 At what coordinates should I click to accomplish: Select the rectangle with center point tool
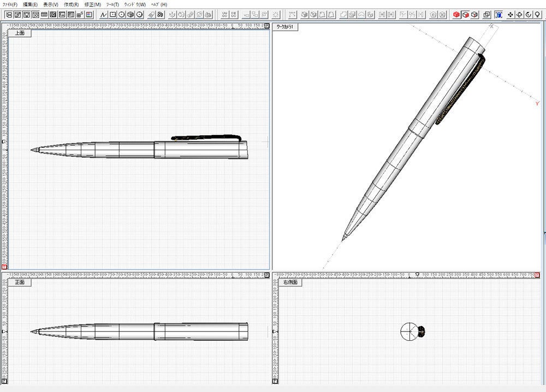[x=112, y=14]
